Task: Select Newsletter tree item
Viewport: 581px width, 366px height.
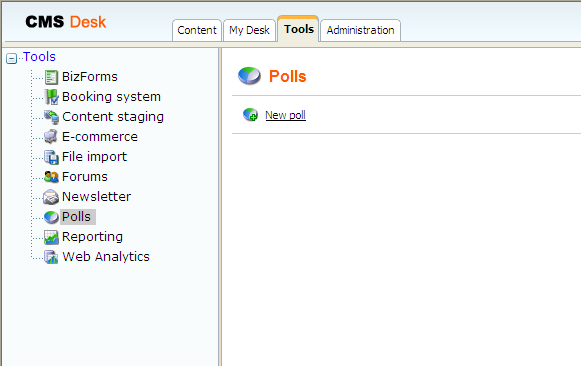Action: point(96,197)
